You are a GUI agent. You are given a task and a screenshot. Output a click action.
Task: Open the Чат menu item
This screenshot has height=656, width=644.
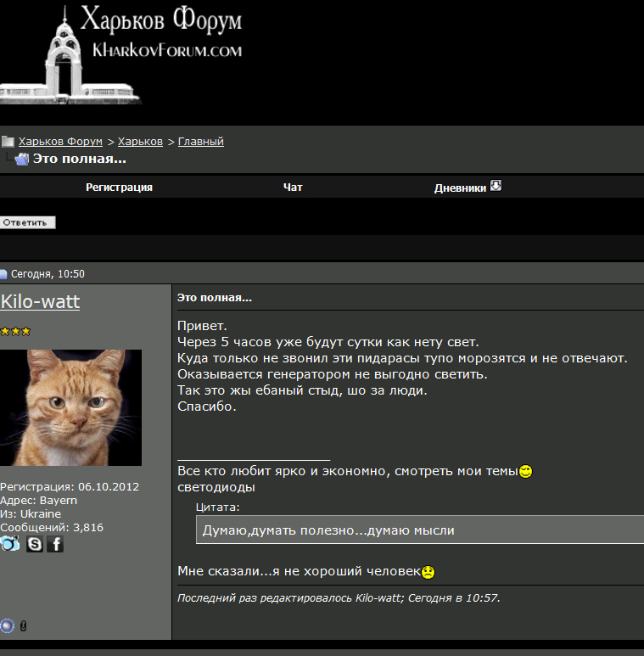pyautogui.click(x=293, y=188)
